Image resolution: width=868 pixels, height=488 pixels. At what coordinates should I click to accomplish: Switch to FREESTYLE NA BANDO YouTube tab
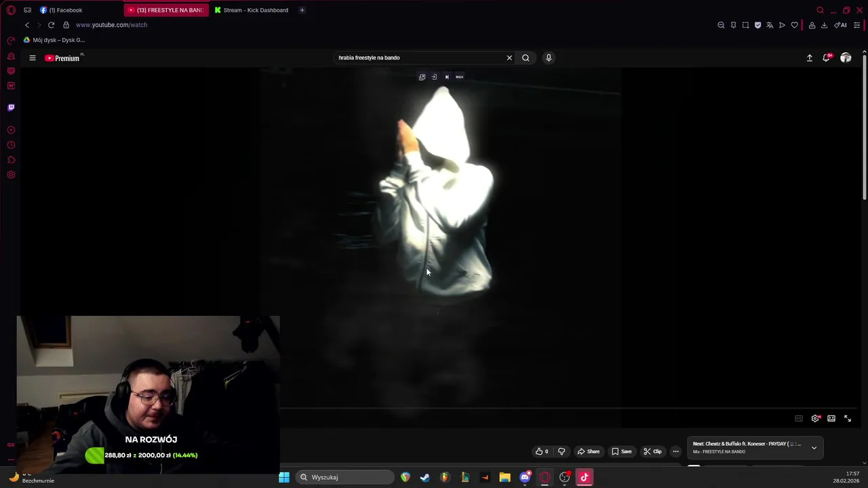click(167, 10)
